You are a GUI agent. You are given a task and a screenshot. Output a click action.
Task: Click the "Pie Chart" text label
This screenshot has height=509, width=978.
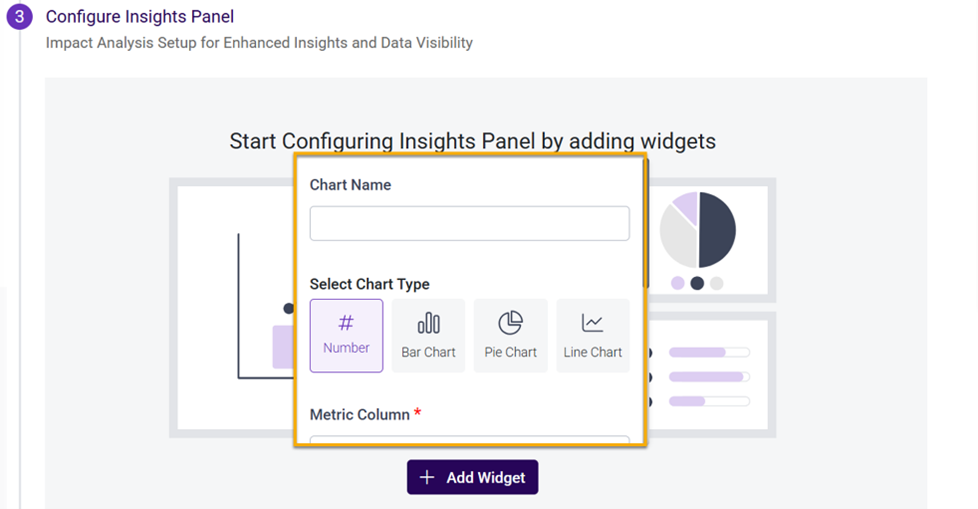[510, 352]
